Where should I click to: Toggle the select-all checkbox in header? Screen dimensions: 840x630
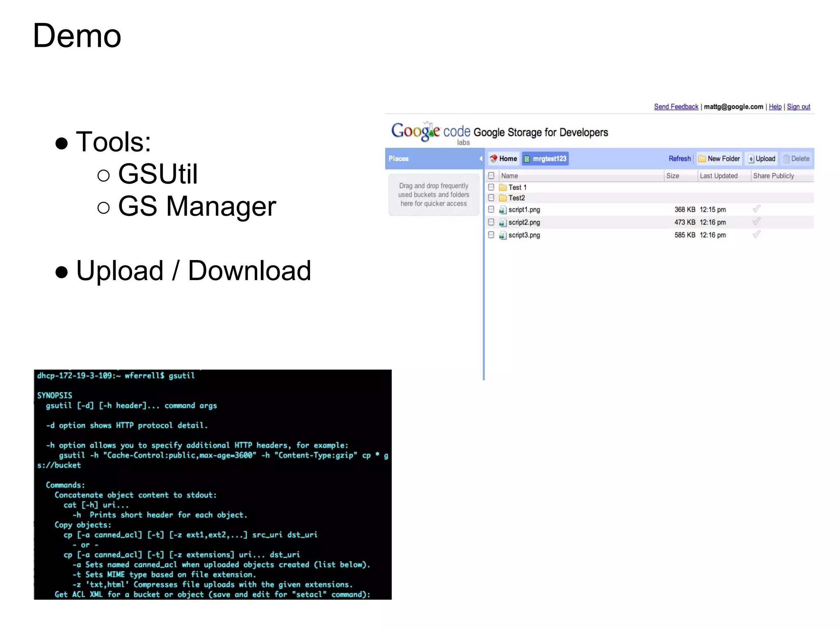(x=491, y=176)
